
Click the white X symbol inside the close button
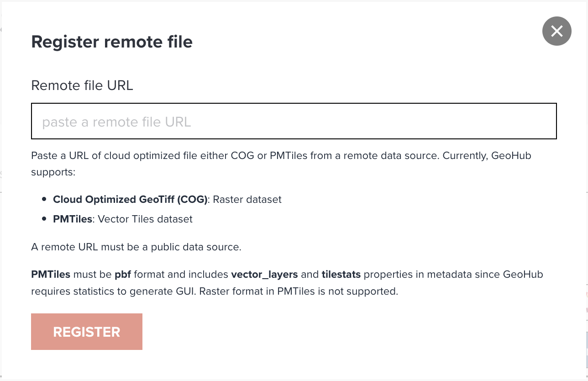point(556,31)
